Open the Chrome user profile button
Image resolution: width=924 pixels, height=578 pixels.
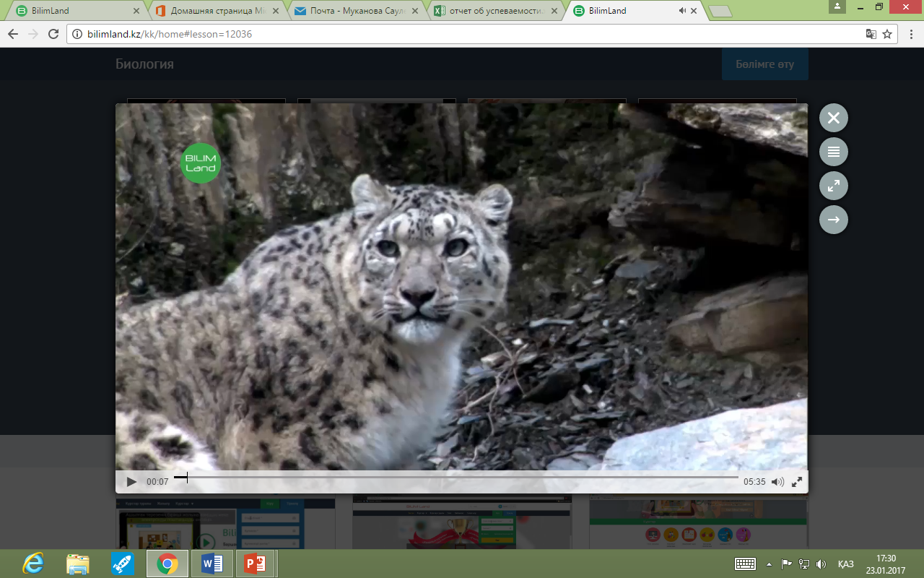click(837, 7)
